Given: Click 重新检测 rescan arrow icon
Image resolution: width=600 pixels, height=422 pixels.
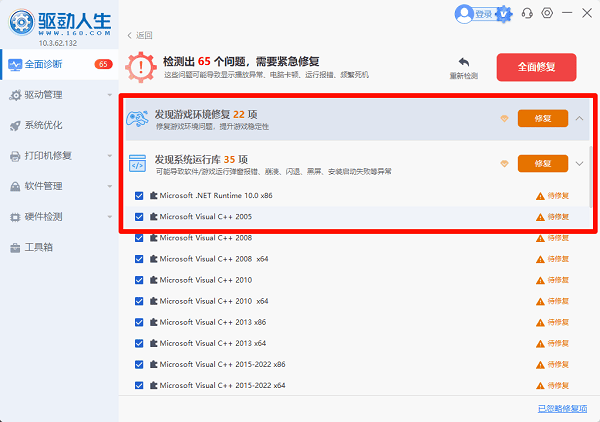Looking at the screenshot, I should (464, 62).
